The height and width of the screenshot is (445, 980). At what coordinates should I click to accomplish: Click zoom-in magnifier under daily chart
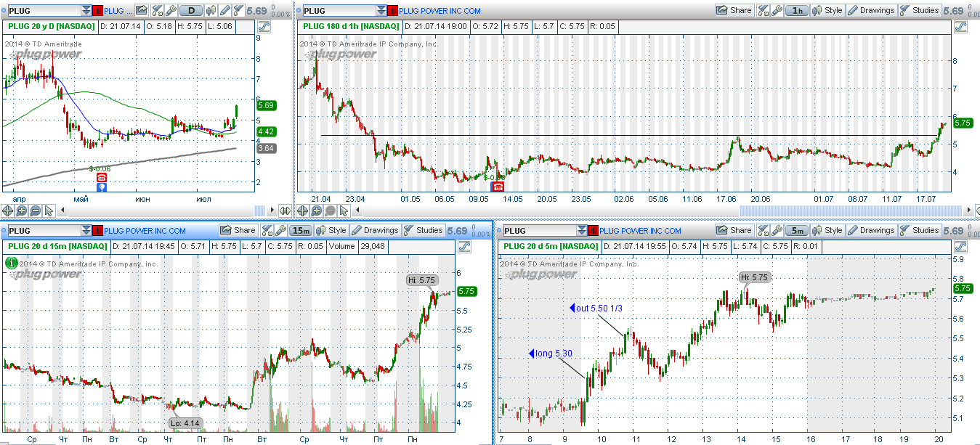[x=22, y=211]
